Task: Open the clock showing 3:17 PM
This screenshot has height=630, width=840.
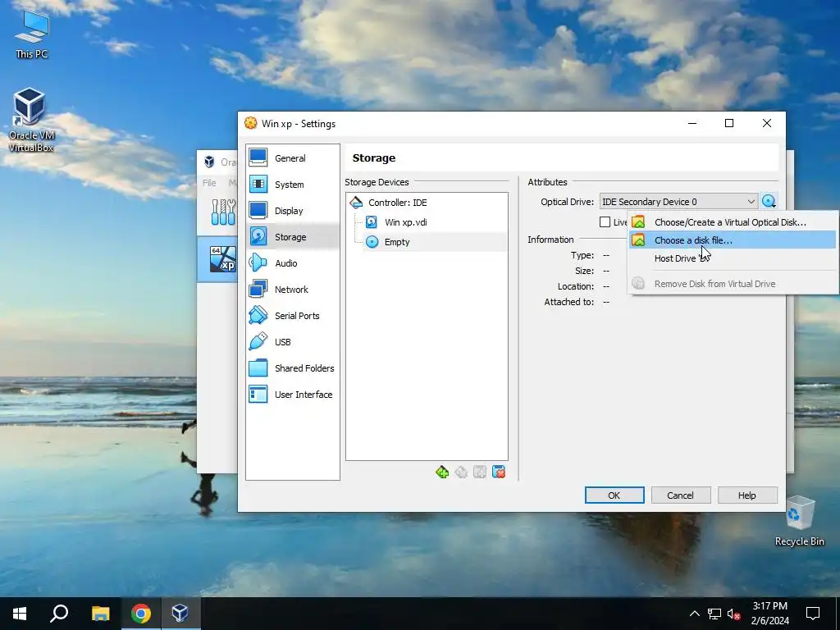Action: coord(769,614)
